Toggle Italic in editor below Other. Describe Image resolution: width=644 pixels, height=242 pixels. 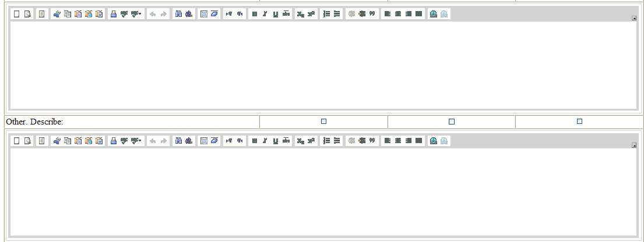[x=265, y=141]
